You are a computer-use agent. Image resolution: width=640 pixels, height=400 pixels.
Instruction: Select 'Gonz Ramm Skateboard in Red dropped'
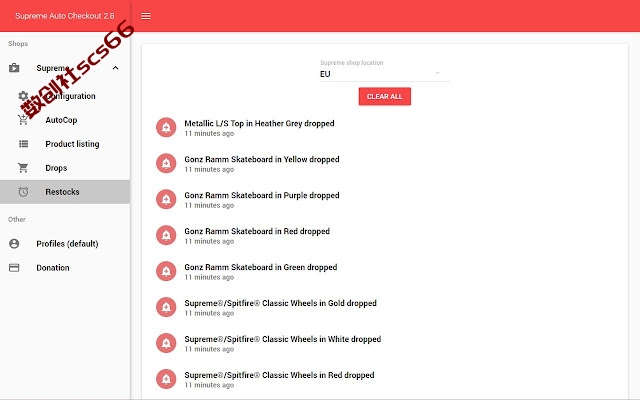click(257, 231)
